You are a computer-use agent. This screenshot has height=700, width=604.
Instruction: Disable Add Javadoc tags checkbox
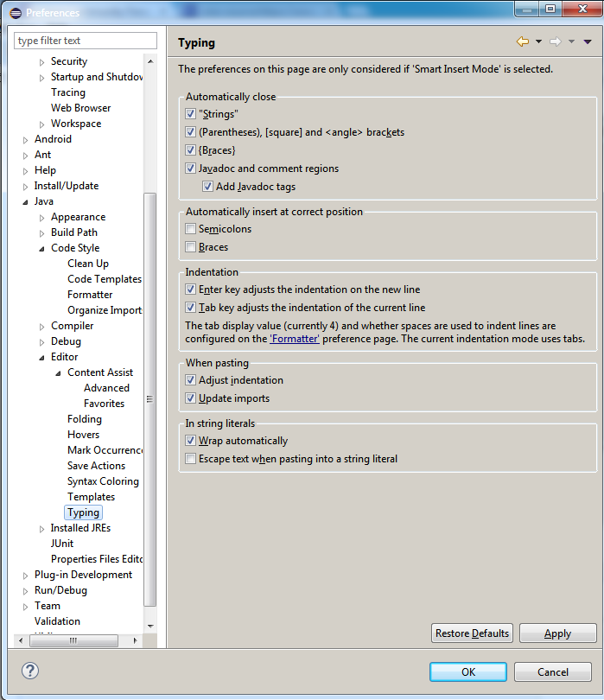pyautogui.click(x=207, y=186)
